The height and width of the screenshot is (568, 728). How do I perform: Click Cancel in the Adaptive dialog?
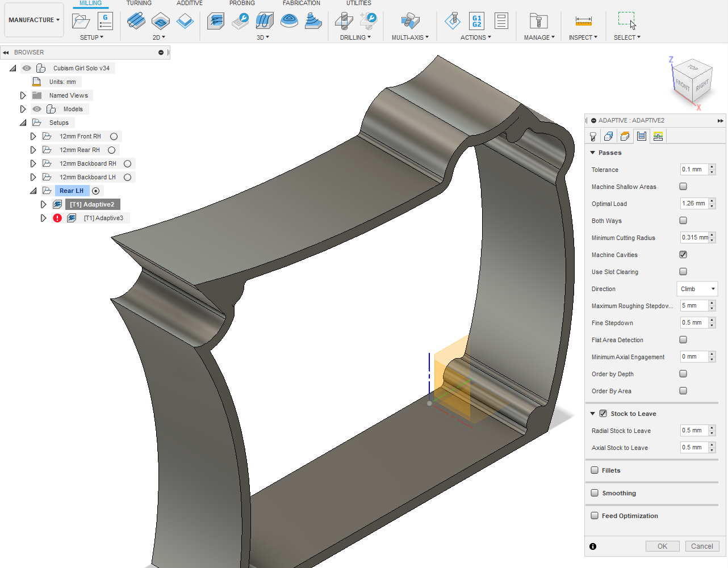(x=702, y=546)
